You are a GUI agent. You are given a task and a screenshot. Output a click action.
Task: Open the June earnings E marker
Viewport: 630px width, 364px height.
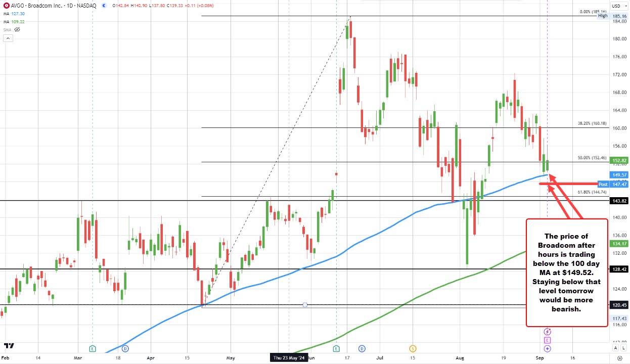337,348
